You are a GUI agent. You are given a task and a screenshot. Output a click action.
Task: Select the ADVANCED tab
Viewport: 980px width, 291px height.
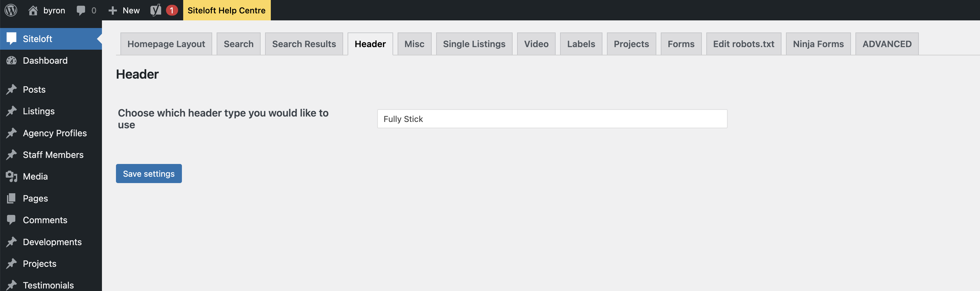click(887, 44)
